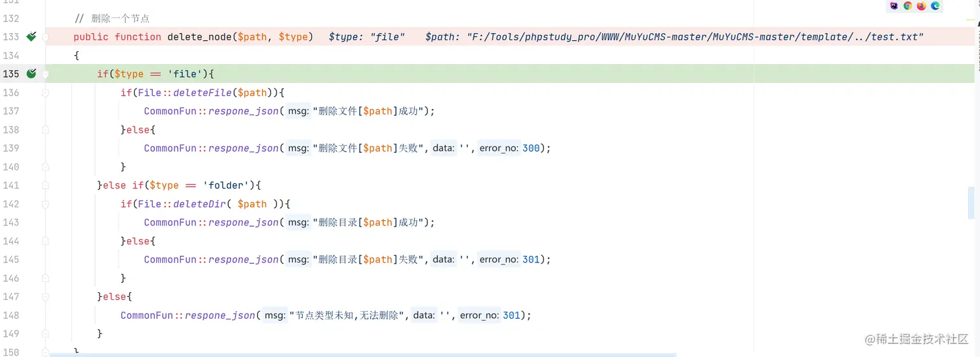Image resolution: width=980 pixels, height=357 pixels.
Task: Click error_no value 301 on line 145
Action: (x=531, y=260)
